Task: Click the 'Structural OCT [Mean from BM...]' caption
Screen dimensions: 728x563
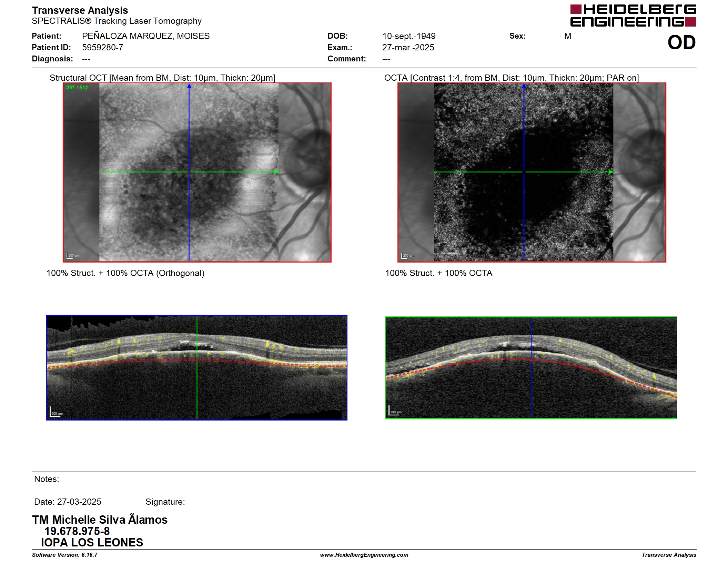Action: tap(162, 78)
